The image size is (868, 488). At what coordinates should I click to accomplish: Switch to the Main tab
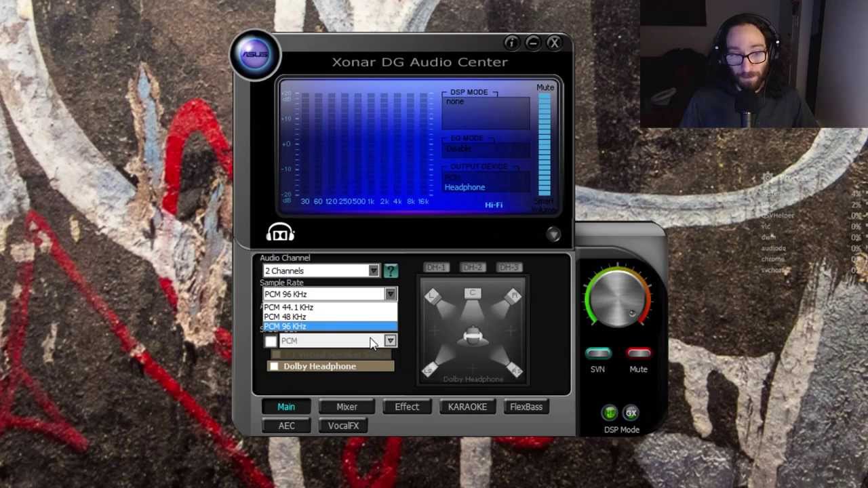286,407
